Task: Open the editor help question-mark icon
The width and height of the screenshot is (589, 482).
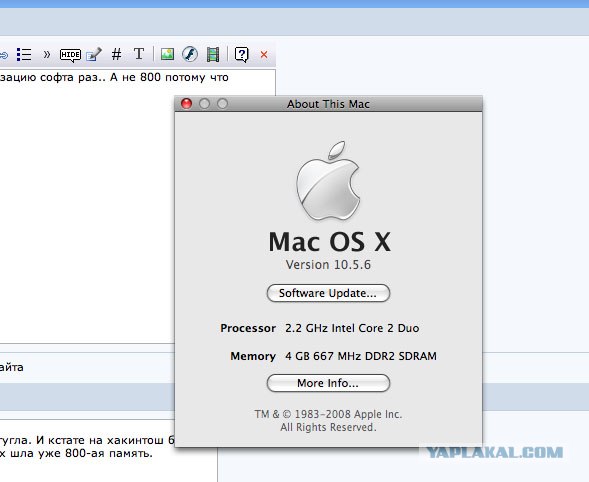Action: pyautogui.click(x=242, y=55)
